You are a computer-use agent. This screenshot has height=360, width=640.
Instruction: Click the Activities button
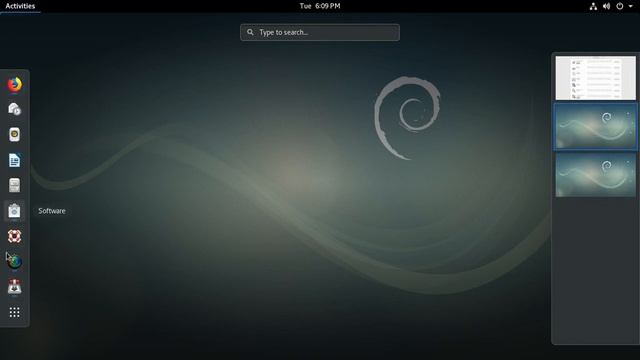20,6
